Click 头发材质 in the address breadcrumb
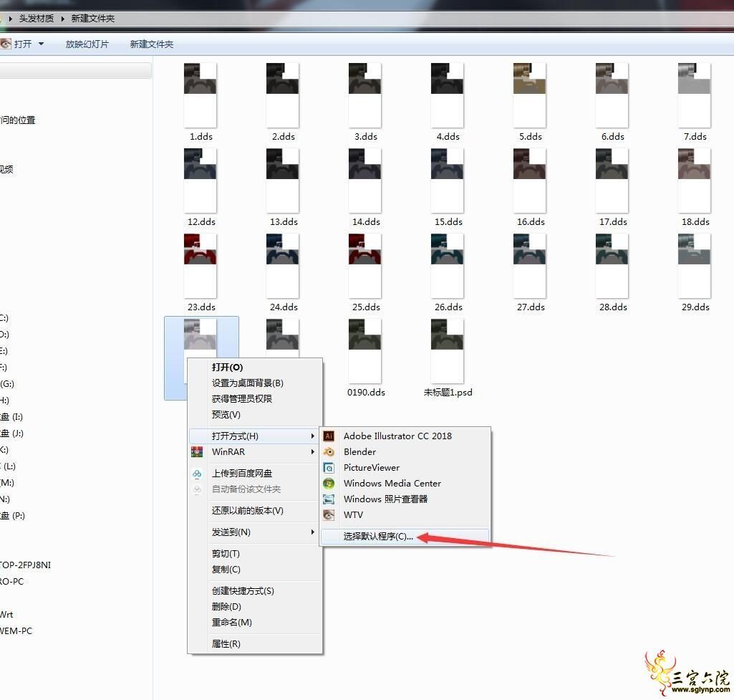The height and width of the screenshot is (700, 734). tap(36, 19)
